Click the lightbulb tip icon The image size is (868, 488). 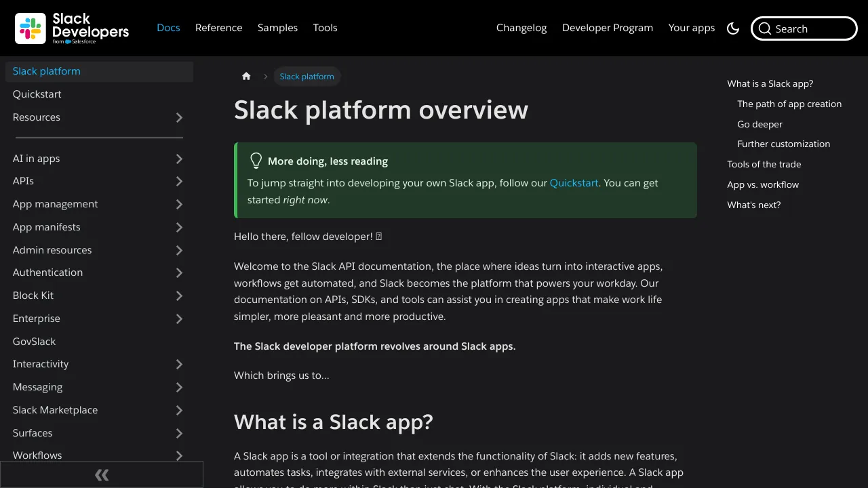click(x=256, y=161)
